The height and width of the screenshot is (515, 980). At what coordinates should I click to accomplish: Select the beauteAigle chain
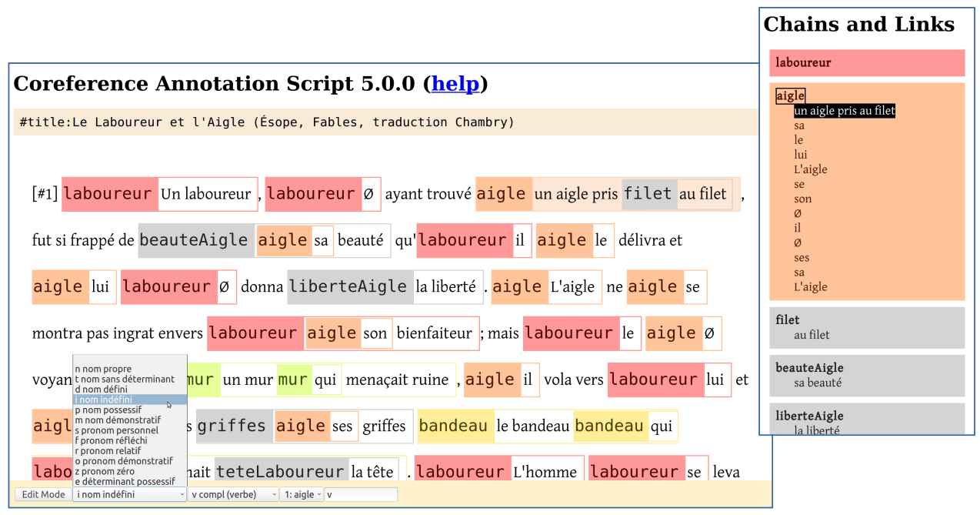click(808, 368)
